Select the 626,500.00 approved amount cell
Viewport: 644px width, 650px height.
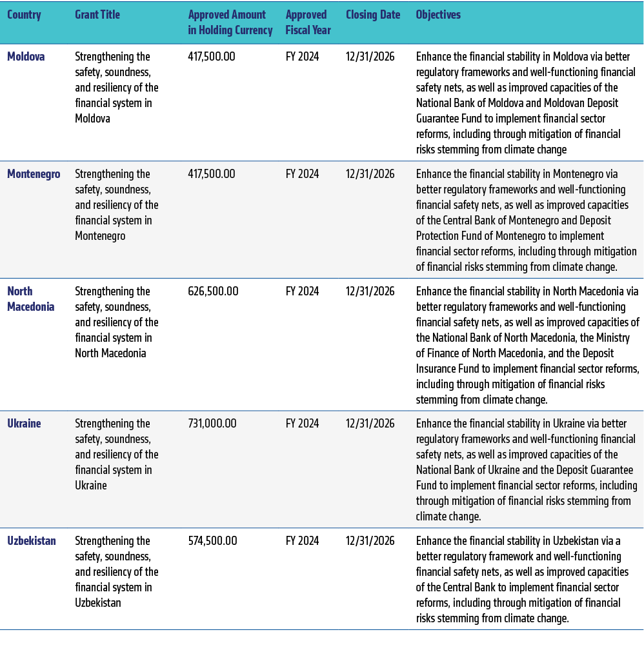[x=213, y=291]
